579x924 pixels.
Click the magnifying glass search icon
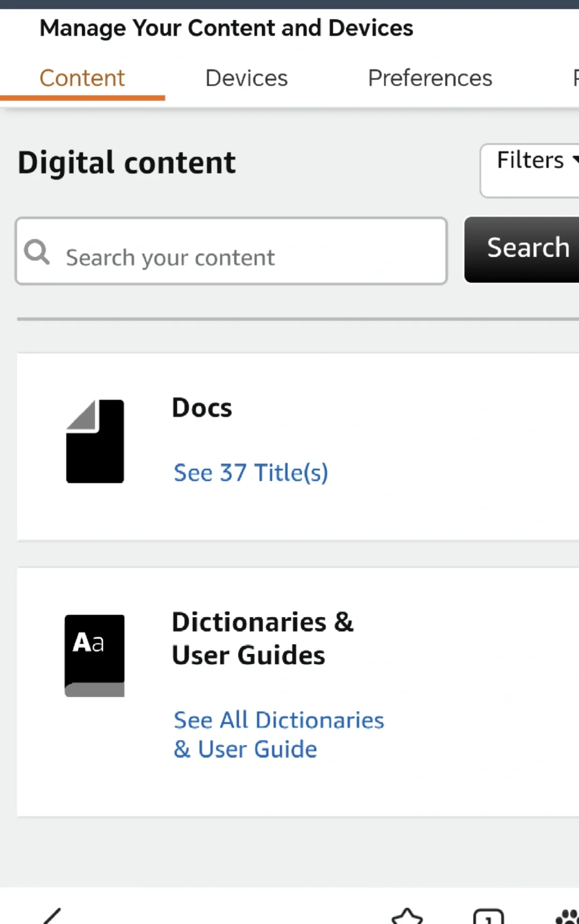click(37, 252)
